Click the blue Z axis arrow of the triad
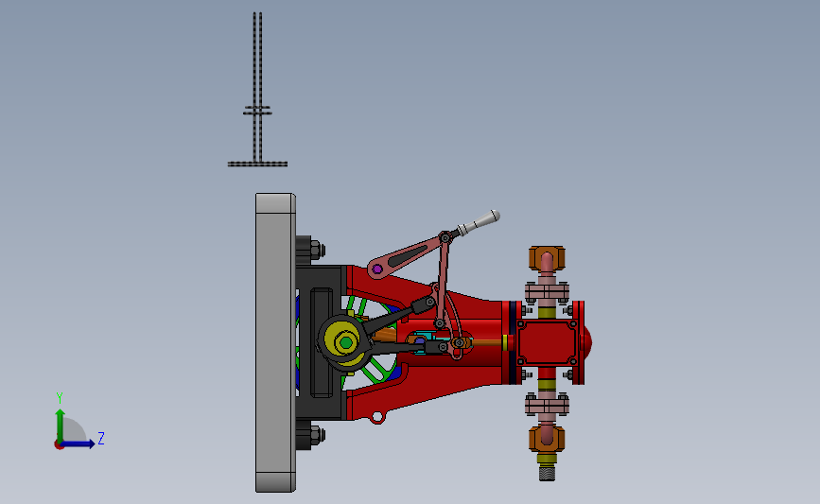 (x=79, y=444)
